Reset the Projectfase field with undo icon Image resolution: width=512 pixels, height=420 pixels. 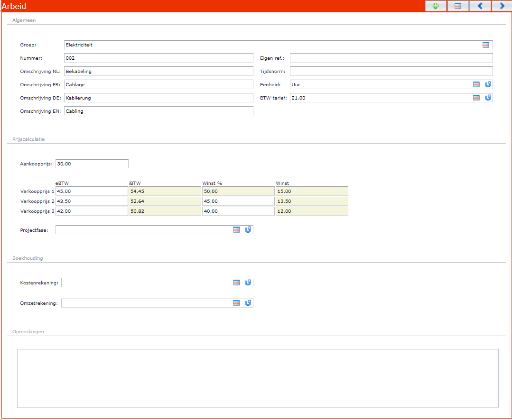click(248, 230)
